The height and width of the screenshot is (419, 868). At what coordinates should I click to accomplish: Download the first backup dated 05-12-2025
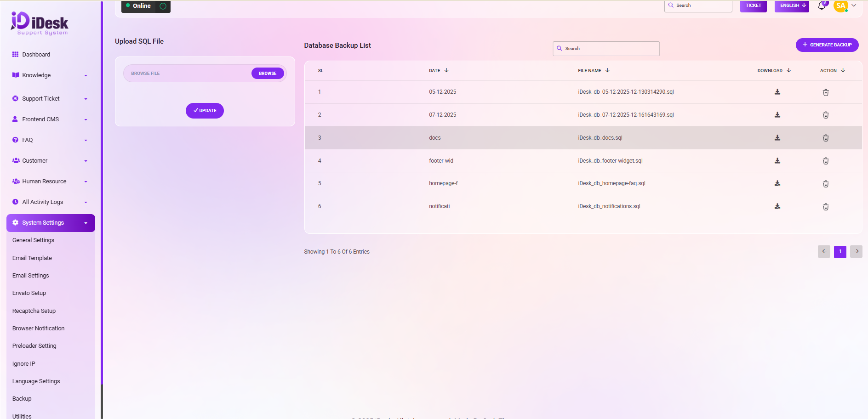tap(777, 92)
